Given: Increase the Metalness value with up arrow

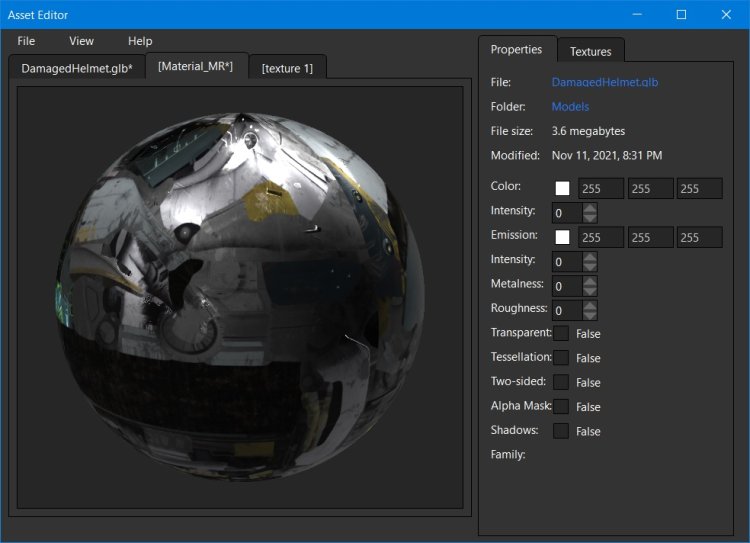Looking at the screenshot, I should coord(590,280).
